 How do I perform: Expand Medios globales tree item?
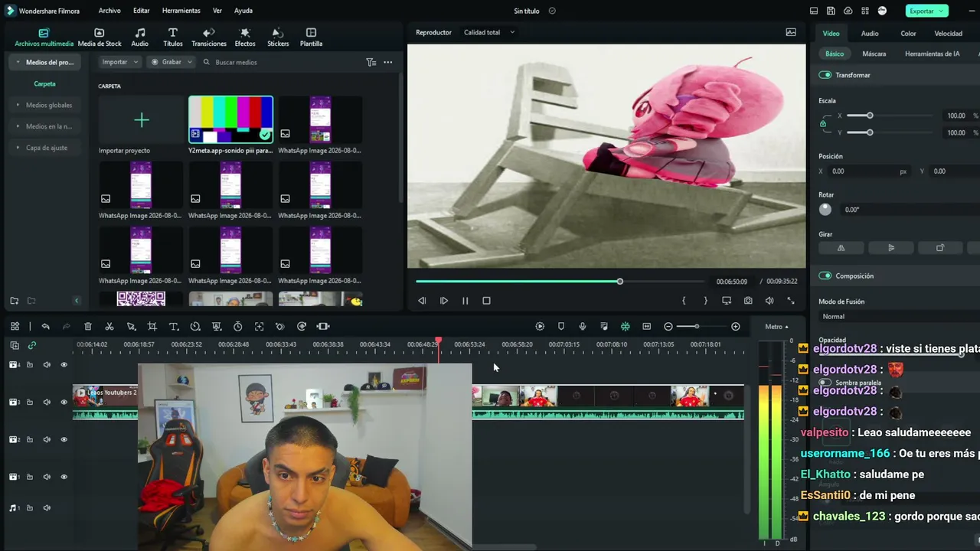coord(18,105)
